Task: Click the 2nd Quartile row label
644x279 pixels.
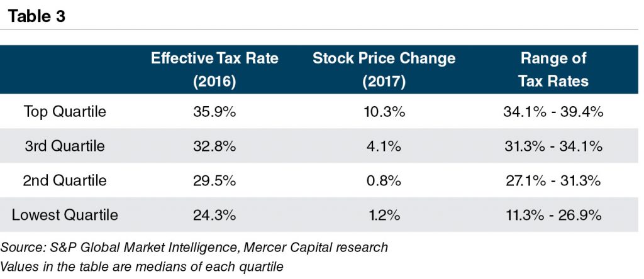Action: tap(65, 181)
